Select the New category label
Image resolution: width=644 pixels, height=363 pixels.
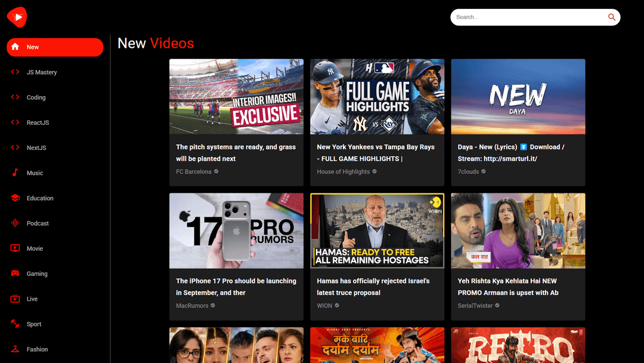tap(33, 47)
